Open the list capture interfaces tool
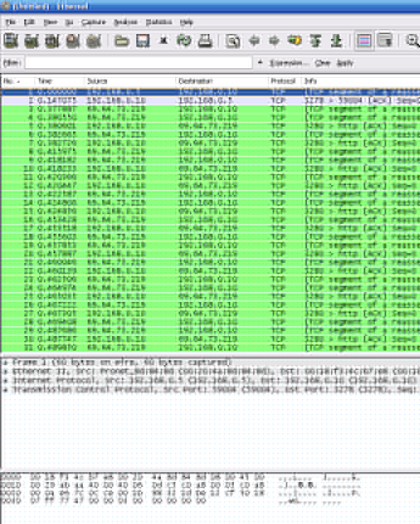 click(10, 41)
